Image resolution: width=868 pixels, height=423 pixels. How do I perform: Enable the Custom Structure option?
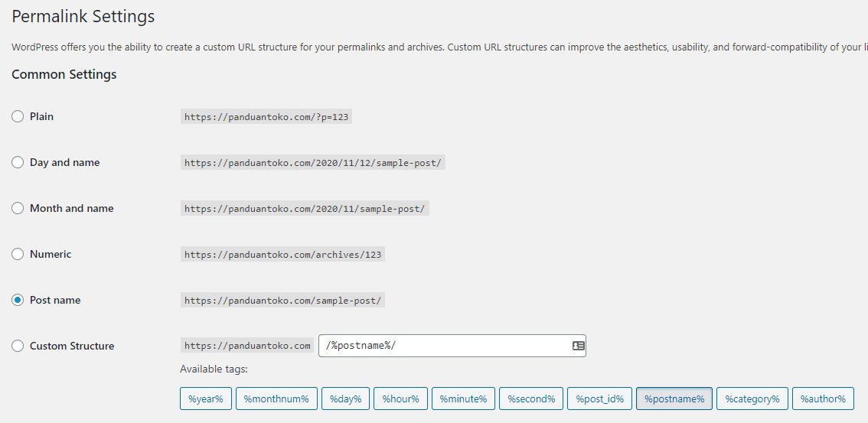[x=18, y=346]
